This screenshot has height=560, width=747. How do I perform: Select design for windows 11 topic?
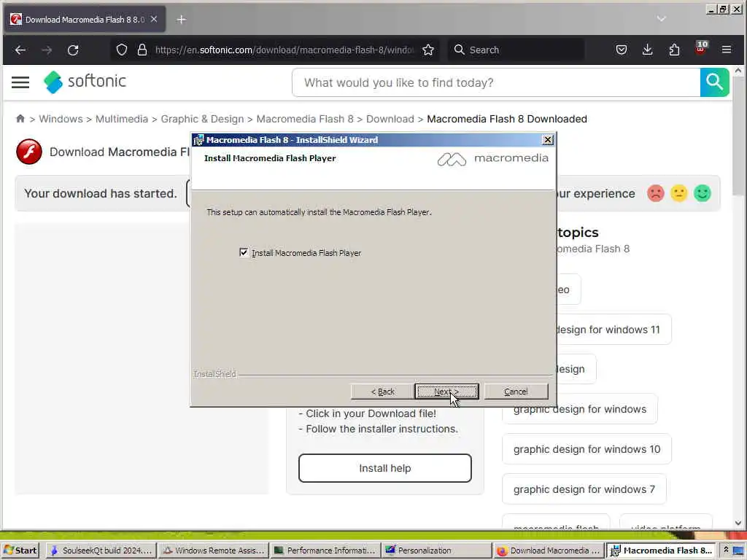pyautogui.click(x=613, y=330)
